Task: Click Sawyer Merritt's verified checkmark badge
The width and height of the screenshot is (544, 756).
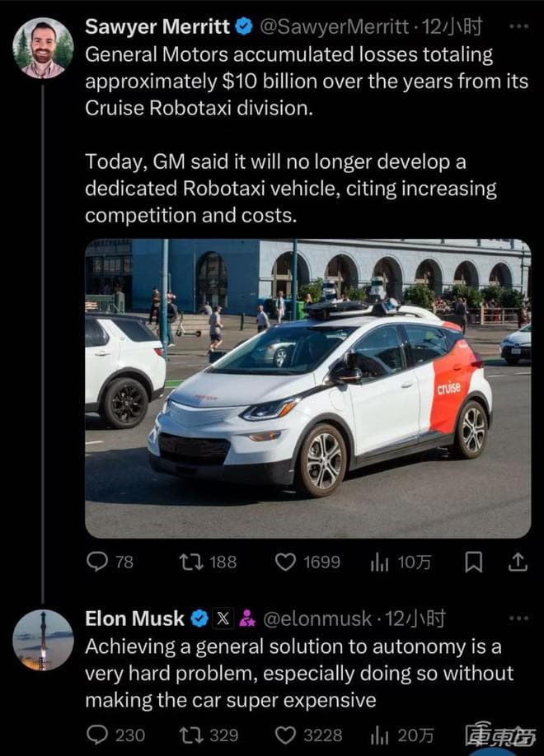Action: tap(244, 27)
